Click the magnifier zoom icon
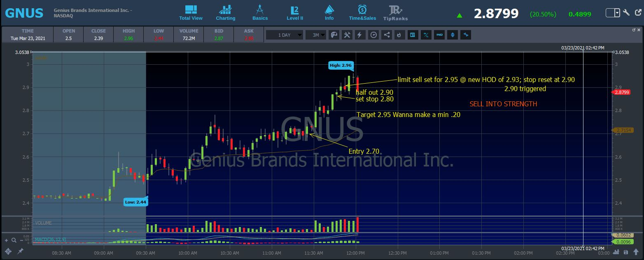 (14, 240)
